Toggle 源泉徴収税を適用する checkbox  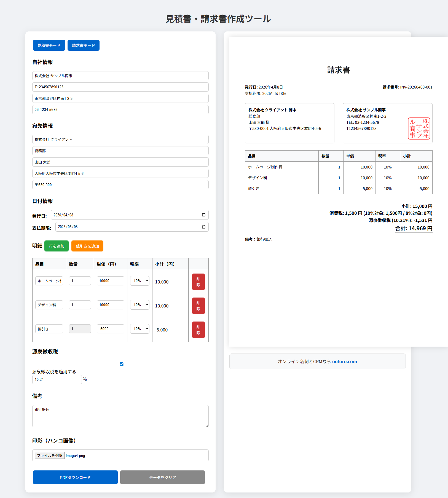tap(122, 364)
